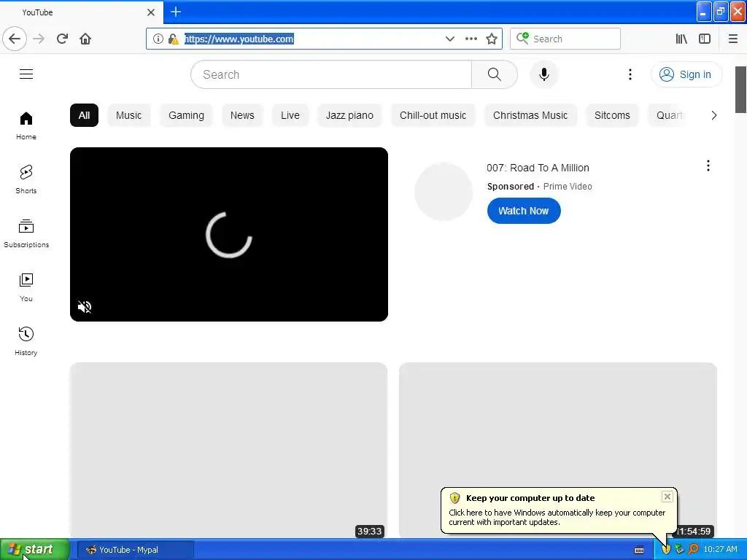Open the Windows Start menu
Viewport: 747px width, 560px height.
[35, 550]
